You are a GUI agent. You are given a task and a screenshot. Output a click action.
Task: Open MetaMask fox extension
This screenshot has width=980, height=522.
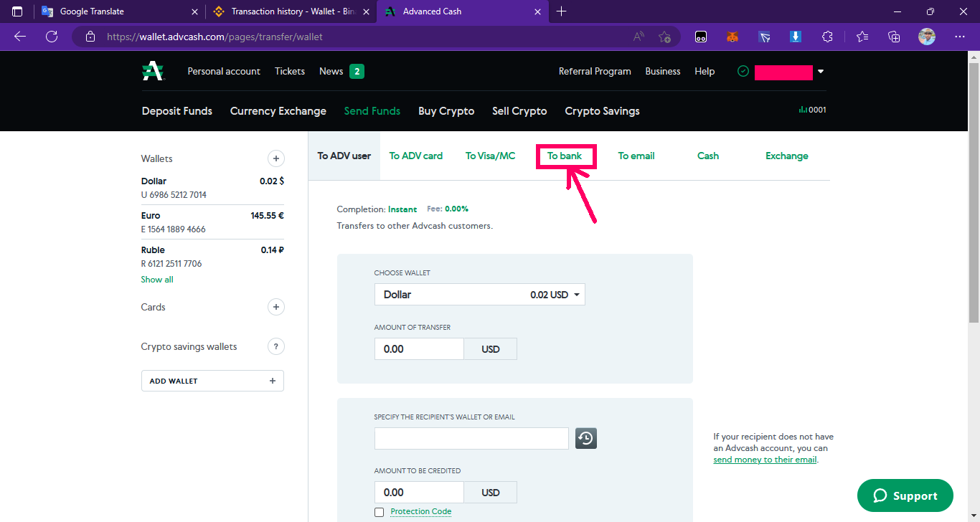pyautogui.click(x=732, y=37)
